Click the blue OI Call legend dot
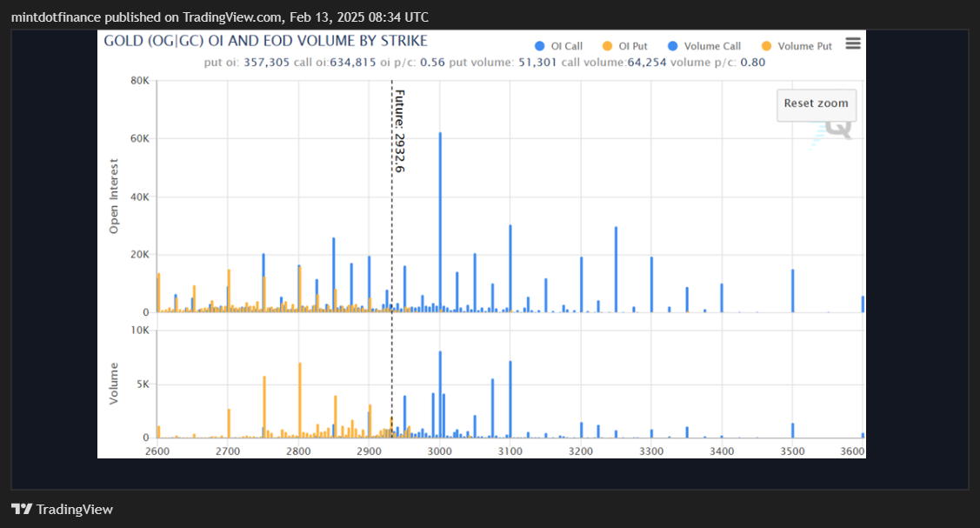The width and height of the screenshot is (980, 528). [539, 46]
